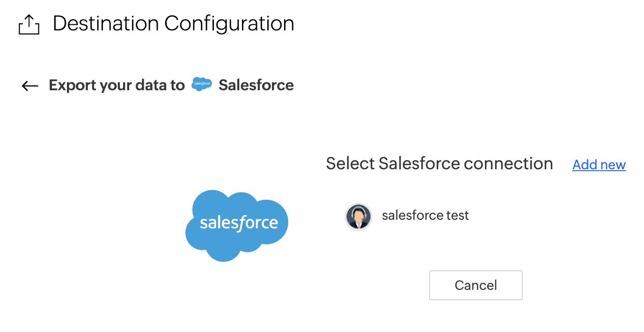
Task: Select the "salesforce test" connection name
Action: pos(425,216)
